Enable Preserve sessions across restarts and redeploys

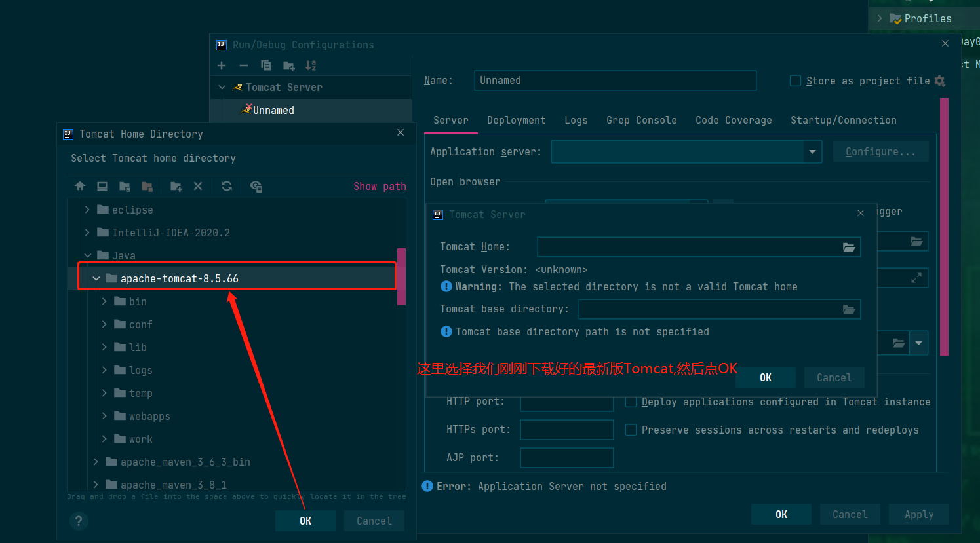pos(631,430)
